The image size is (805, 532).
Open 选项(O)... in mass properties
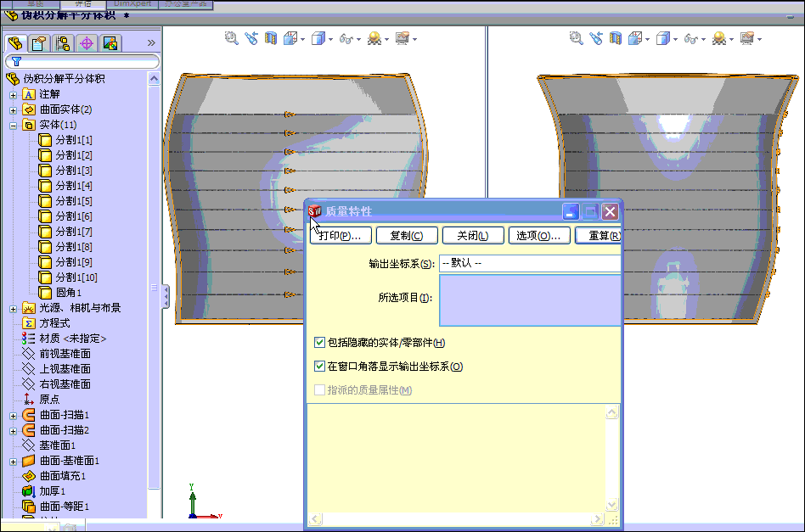(539, 236)
